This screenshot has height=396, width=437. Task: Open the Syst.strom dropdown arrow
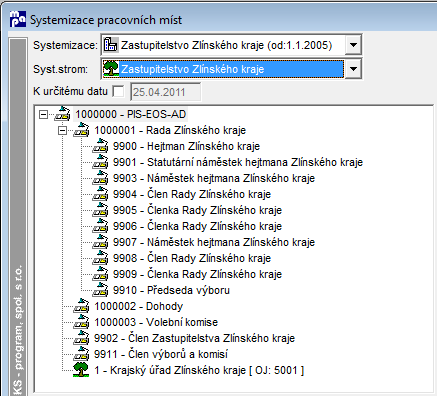click(x=353, y=69)
